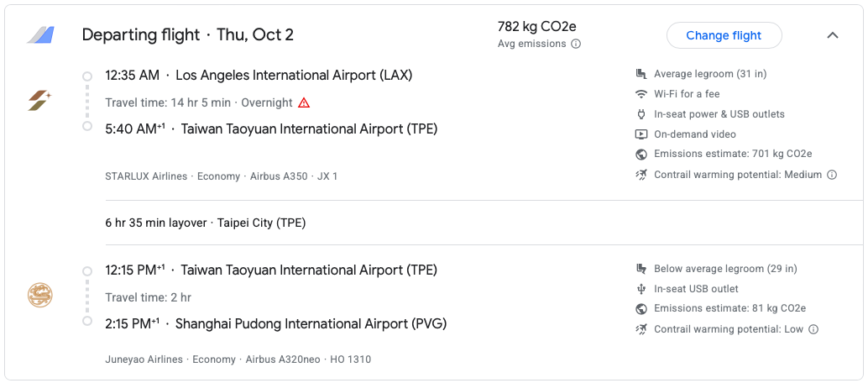Click the average legroom seat icon
Screen dimensions: 868x383
click(641, 74)
